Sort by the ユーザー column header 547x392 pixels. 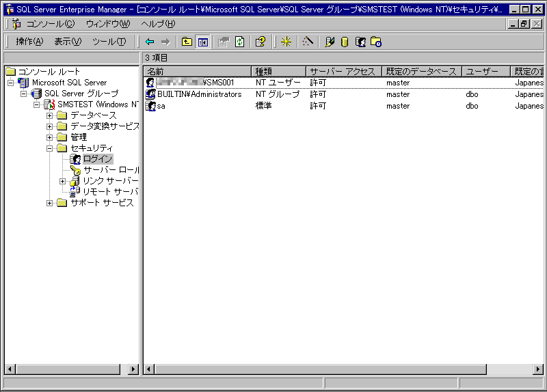(x=486, y=72)
